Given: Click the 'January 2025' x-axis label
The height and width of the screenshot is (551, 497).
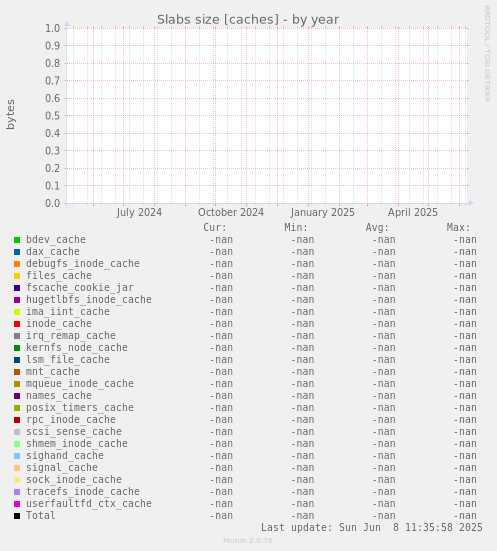Looking at the screenshot, I should click(x=323, y=212).
